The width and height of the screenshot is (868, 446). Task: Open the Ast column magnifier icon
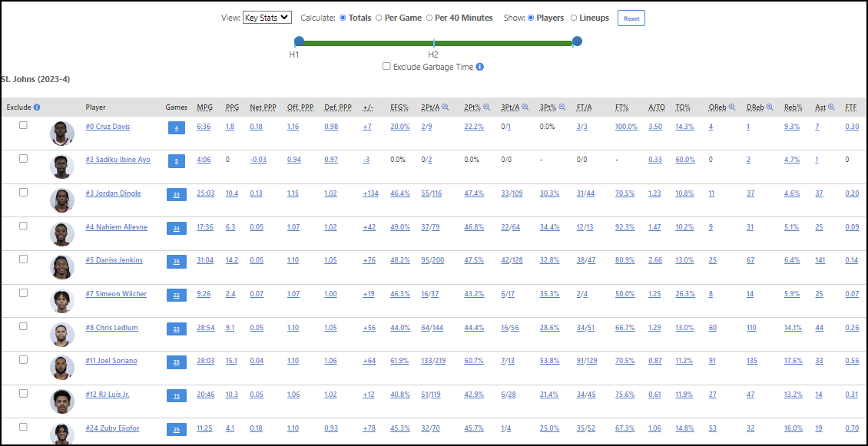point(832,107)
